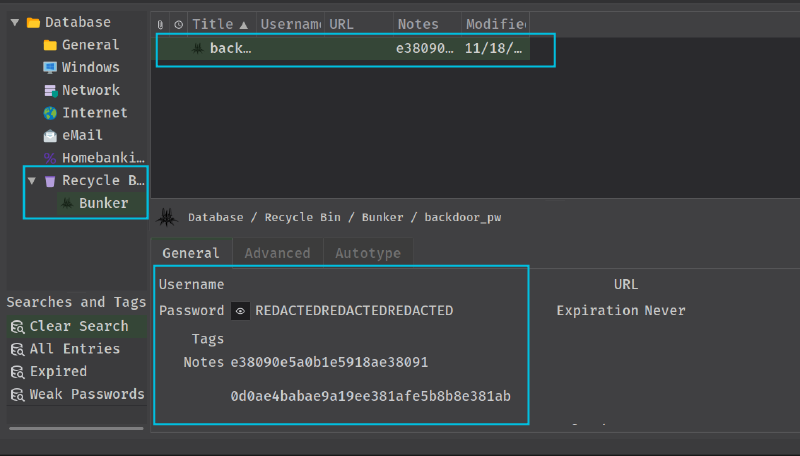Click the eMail group envelope icon
The height and width of the screenshot is (456, 800).
50,135
